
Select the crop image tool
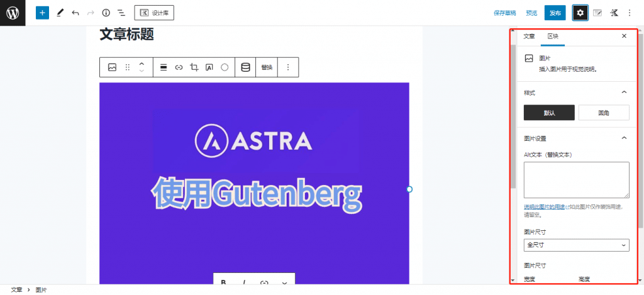194,67
